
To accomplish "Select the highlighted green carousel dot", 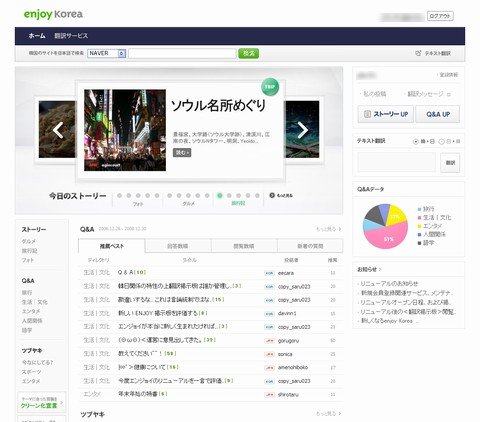I will [x=220, y=196].
